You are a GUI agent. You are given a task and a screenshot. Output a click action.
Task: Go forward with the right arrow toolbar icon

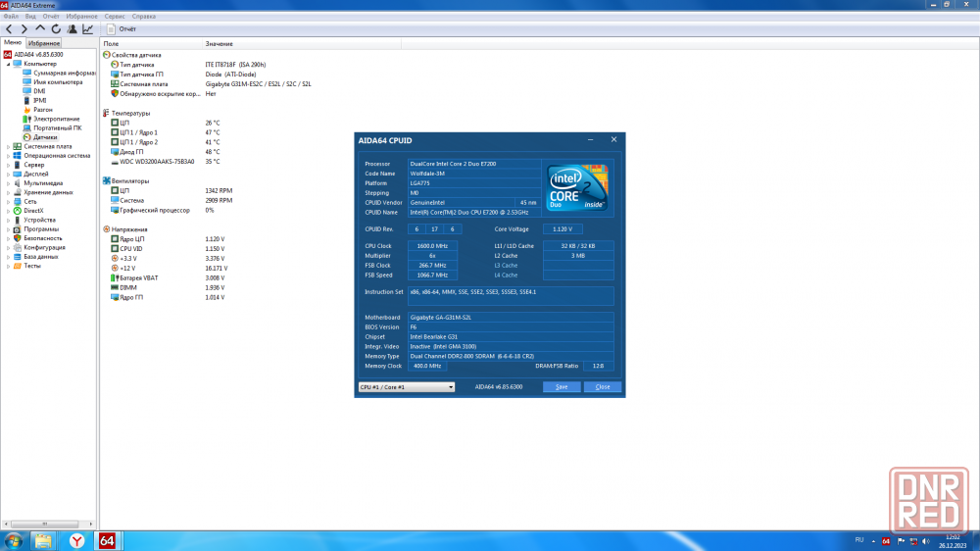24,28
